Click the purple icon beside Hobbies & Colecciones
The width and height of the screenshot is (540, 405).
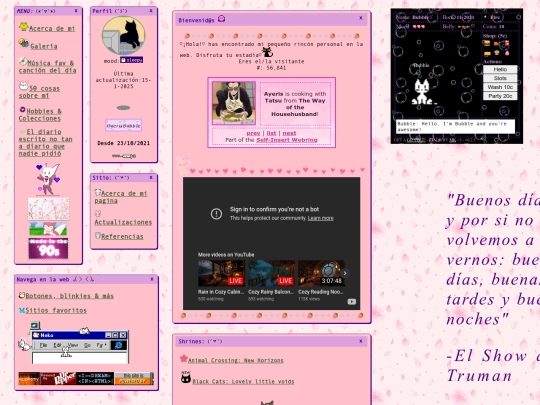point(22,110)
